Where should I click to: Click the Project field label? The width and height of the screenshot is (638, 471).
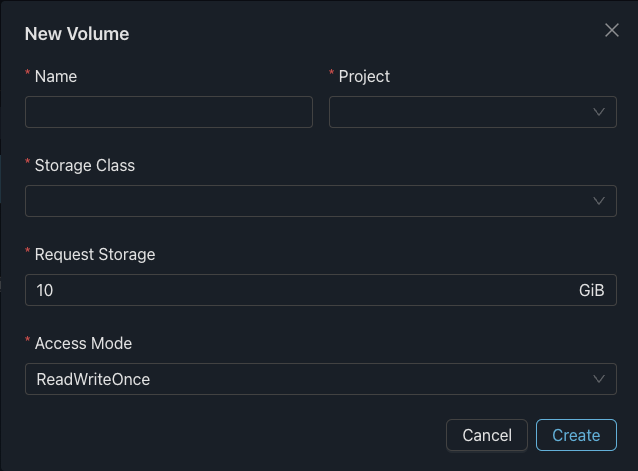[x=364, y=76]
